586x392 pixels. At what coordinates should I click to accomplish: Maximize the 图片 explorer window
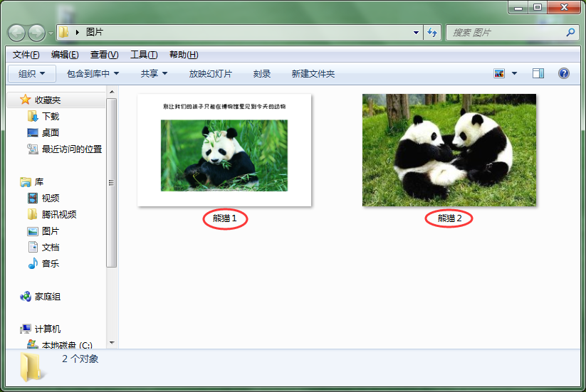538,7
